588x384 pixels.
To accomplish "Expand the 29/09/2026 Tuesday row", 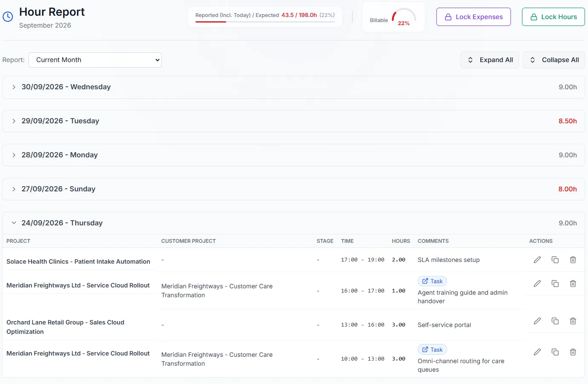I will [x=293, y=121].
